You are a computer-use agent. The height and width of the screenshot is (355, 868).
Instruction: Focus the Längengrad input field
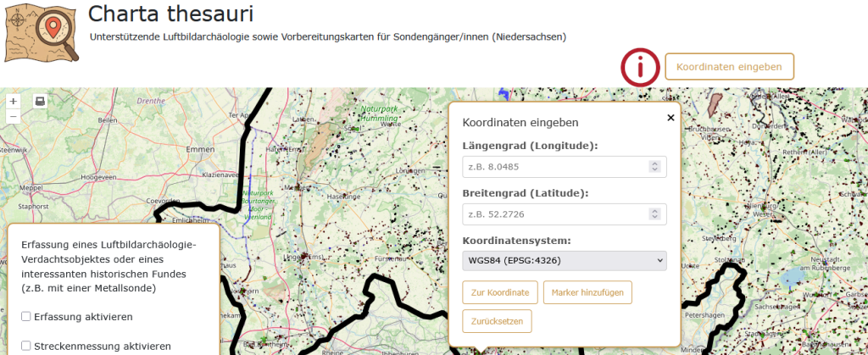(564, 166)
